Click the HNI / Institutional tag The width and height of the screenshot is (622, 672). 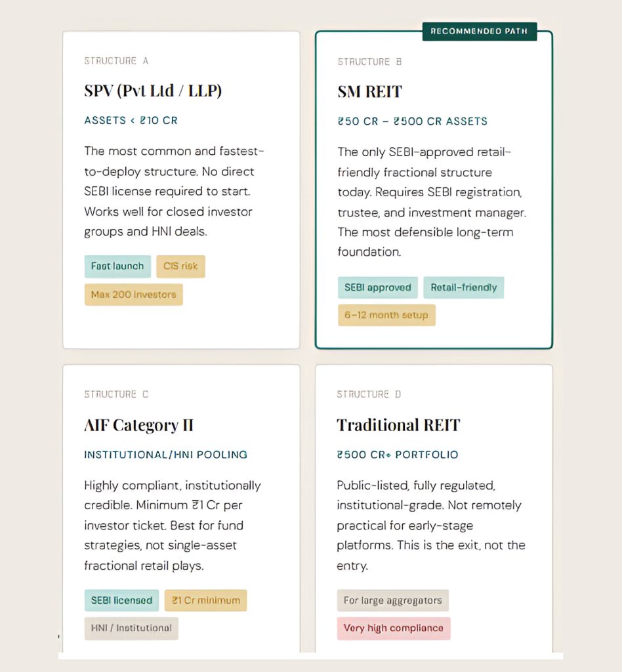coord(131,628)
